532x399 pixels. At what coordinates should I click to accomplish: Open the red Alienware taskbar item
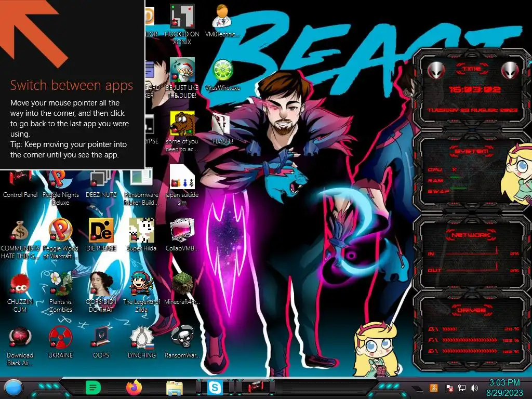255,387
